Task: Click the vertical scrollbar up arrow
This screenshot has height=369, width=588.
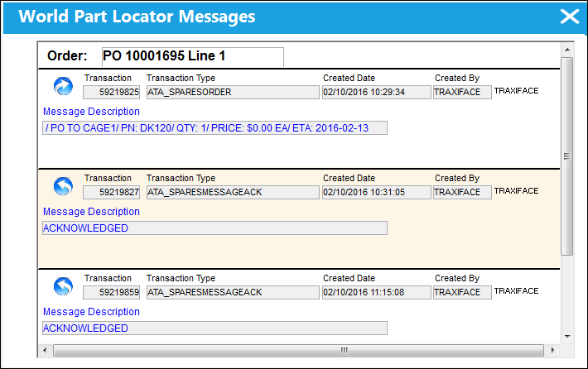Action: (x=567, y=50)
